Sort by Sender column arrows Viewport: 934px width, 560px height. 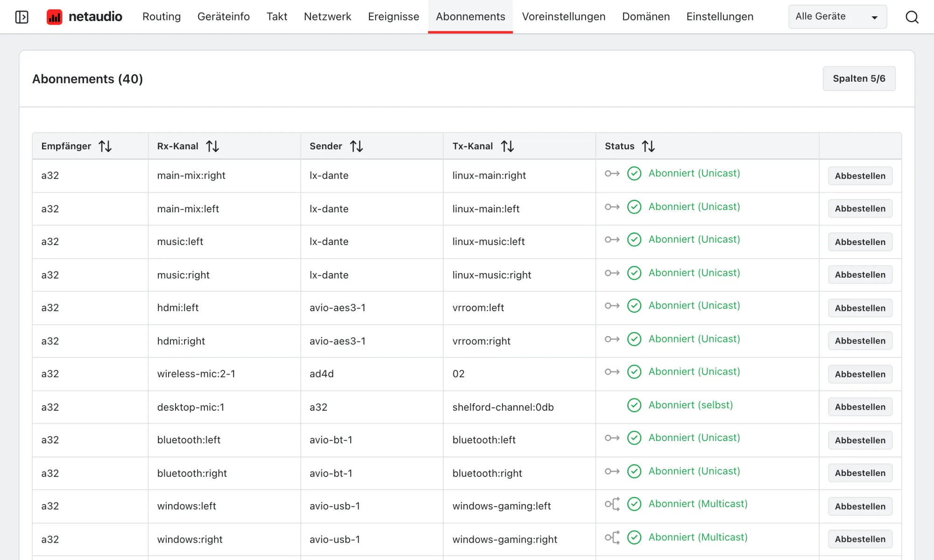(356, 147)
